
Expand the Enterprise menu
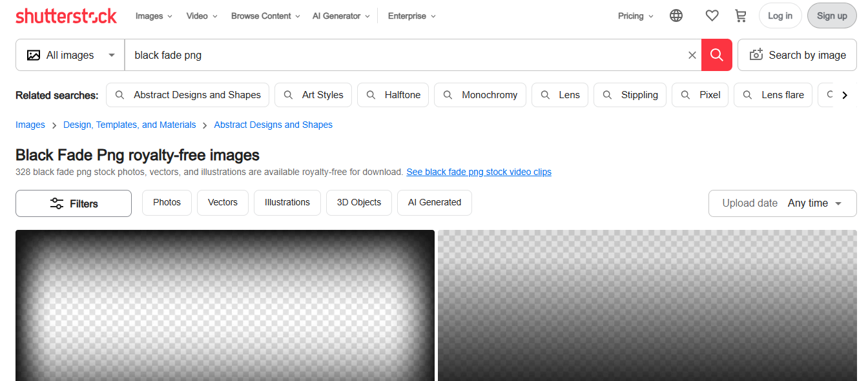point(411,16)
